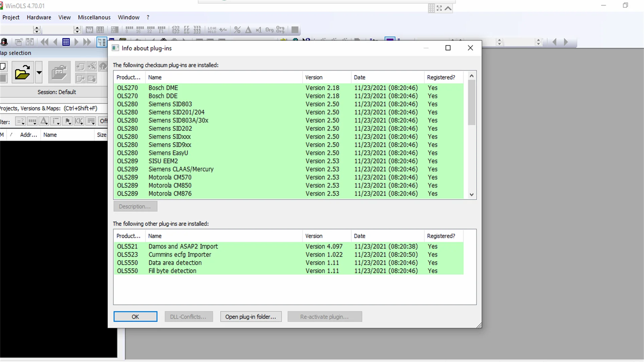This screenshot has height=362, width=644.
Task: Click the blue grid table view icon
Action: [66, 42]
